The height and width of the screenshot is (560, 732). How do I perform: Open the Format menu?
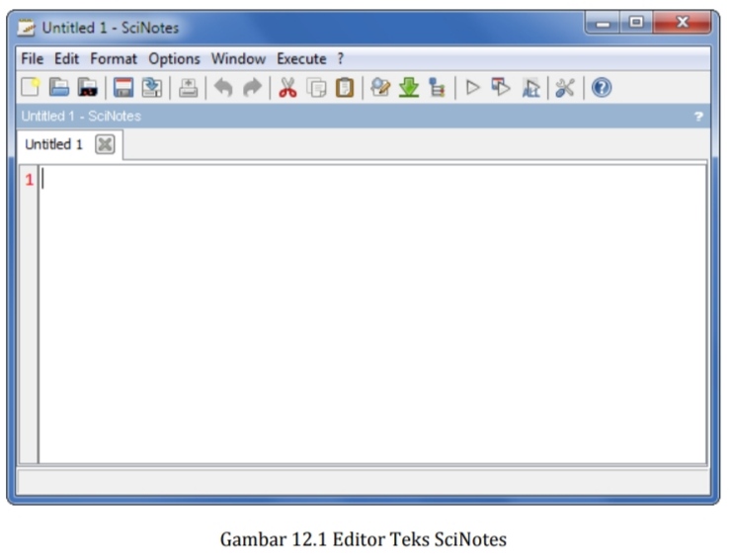pyautogui.click(x=114, y=59)
